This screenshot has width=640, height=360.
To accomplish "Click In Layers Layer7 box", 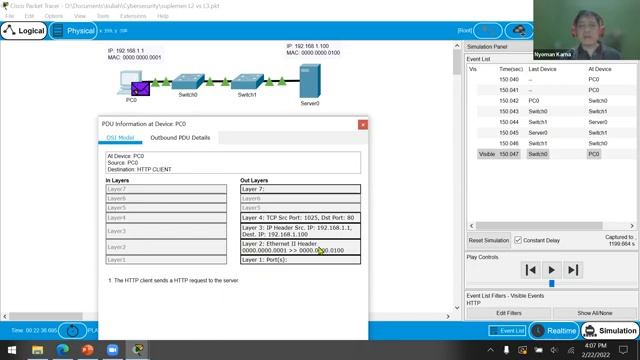I will 166,189.
